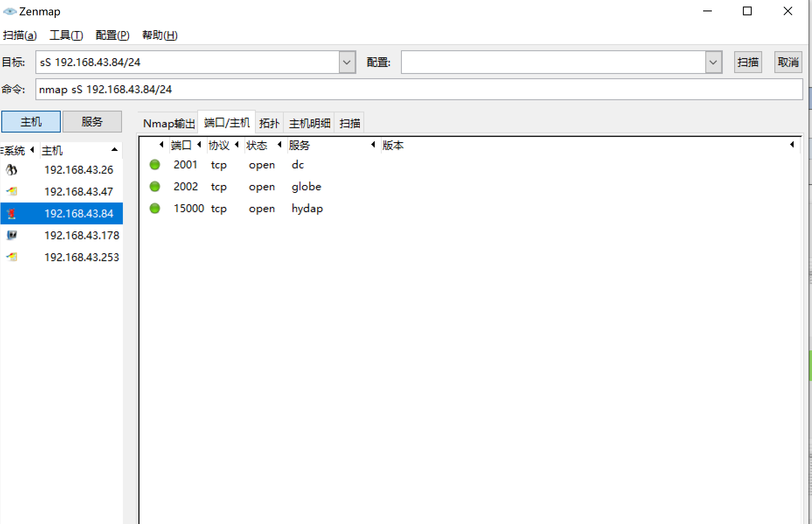Click the tcp protocol cell for port 2002
This screenshot has height=524, width=812.
219,187
